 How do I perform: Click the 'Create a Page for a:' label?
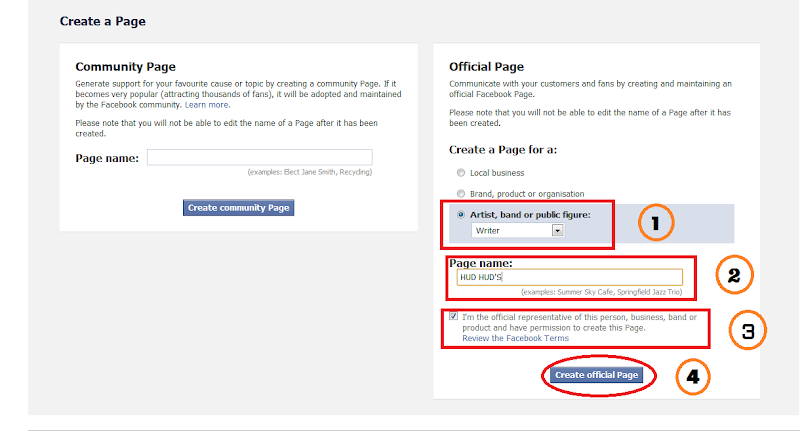point(503,150)
